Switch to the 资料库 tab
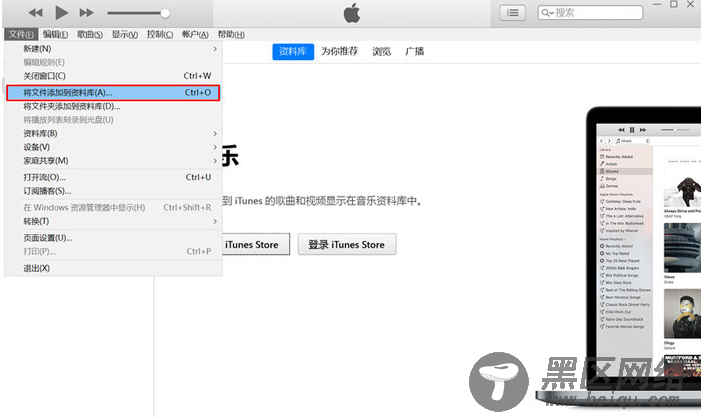This screenshot has width=701, height=417. pos(293,51)
